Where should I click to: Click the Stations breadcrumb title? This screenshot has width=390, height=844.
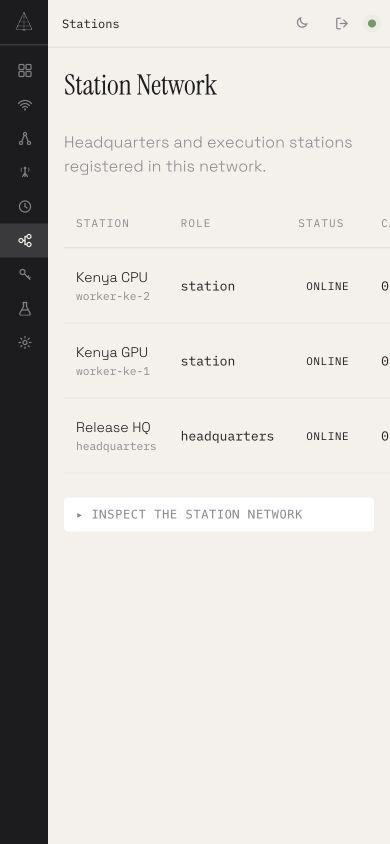[x=90, y=24]
